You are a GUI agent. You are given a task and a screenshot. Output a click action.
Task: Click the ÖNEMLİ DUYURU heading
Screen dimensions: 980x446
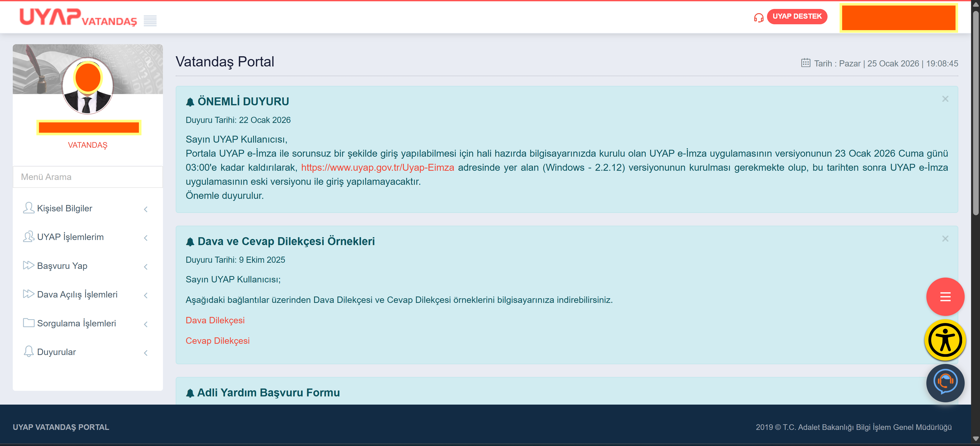pos(243,102)
